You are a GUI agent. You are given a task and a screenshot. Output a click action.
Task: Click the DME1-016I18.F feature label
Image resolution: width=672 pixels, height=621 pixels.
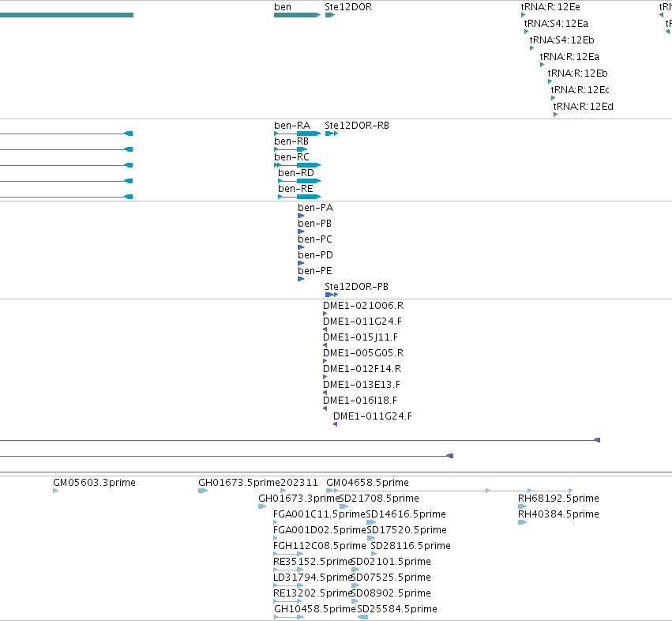pos(359,401)
